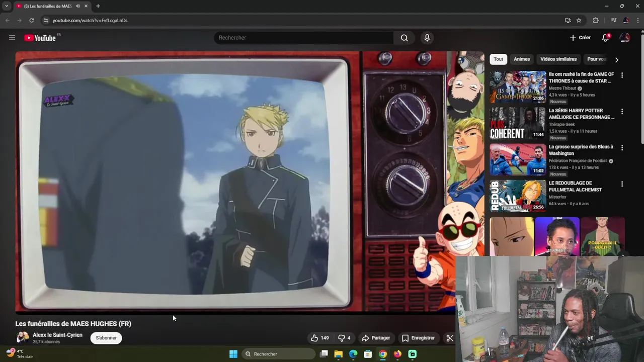
Task: Click the main video player
Action: click(x=250, y=182)
